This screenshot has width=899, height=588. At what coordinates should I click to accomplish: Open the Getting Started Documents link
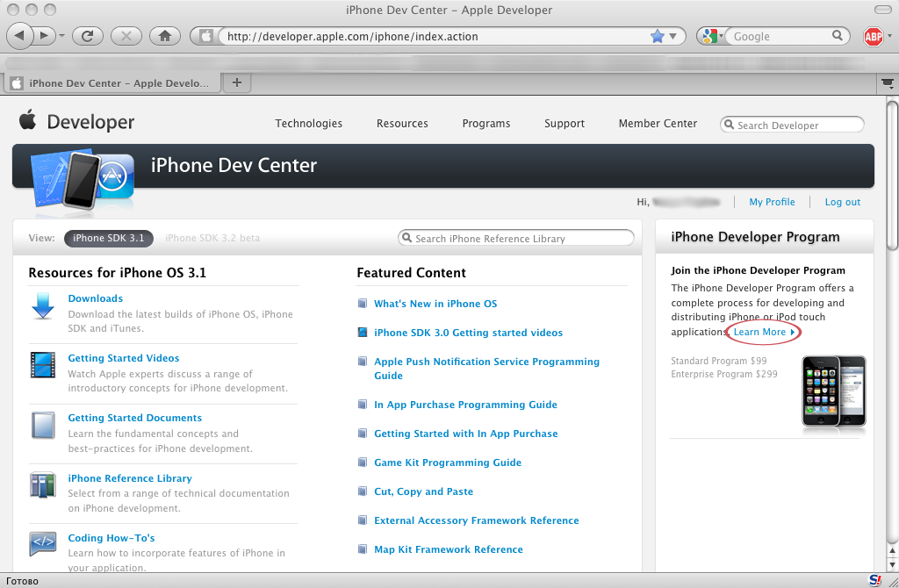click(134, 418)
